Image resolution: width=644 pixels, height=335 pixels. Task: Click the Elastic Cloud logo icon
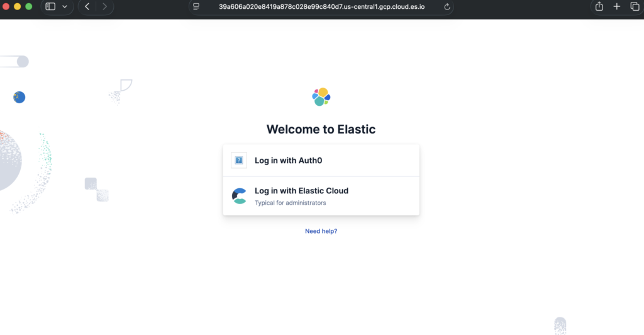tap(239, 196)
